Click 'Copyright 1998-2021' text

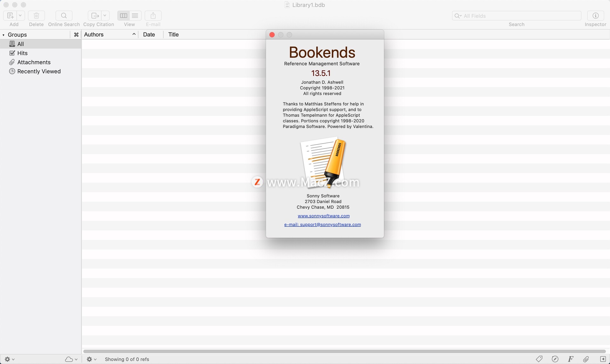322,88
